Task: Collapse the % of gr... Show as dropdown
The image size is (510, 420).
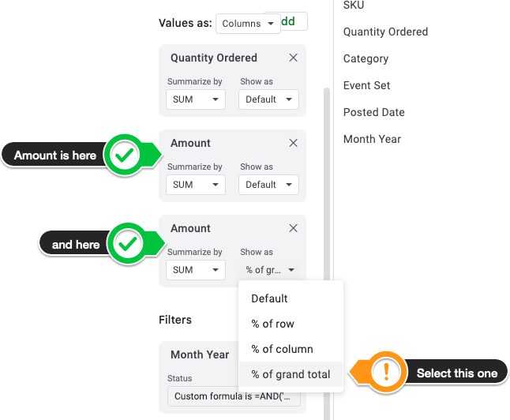Action: (x=268, y=270)
